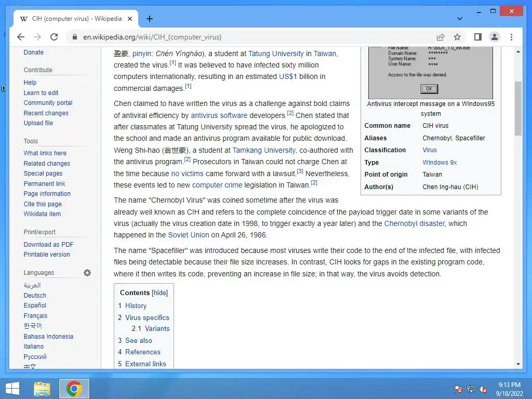
Task: Open the Windows Start menu
Action: [x=12, y=389]
